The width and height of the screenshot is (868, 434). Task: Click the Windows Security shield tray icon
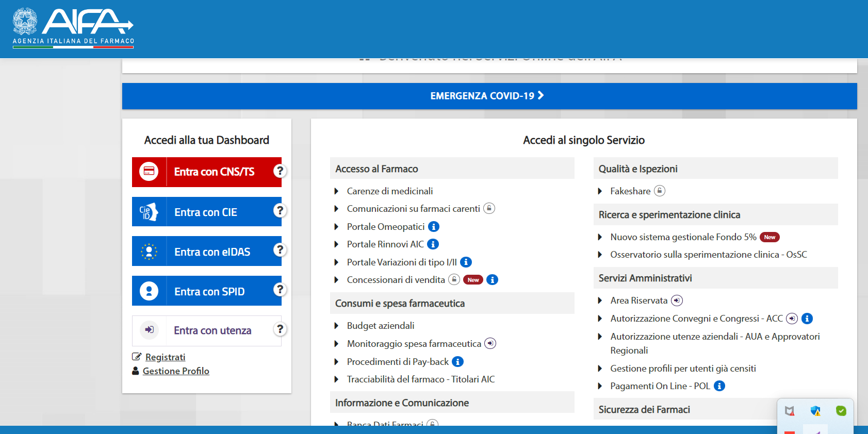815,411
